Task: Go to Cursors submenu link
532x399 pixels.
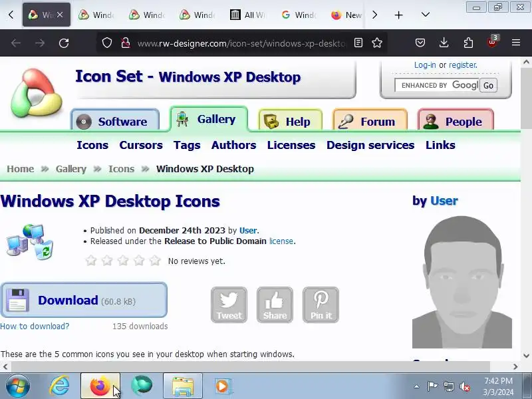Action: click(x=141, y=145)
